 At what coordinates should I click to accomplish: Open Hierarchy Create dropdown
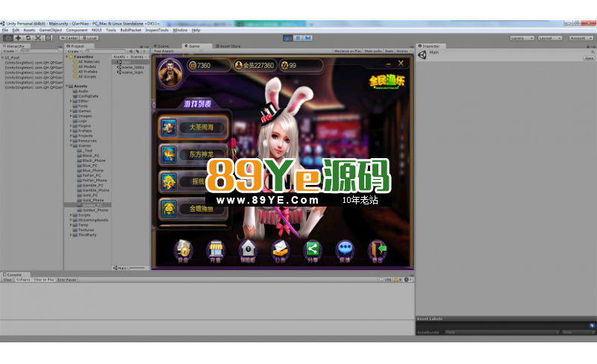[x=10, y=51]
